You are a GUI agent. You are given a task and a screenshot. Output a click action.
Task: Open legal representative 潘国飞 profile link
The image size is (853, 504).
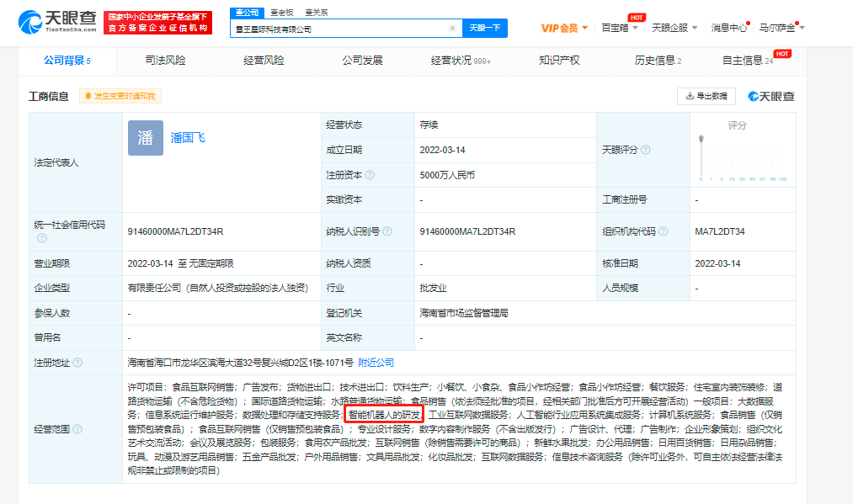(188, 137)
